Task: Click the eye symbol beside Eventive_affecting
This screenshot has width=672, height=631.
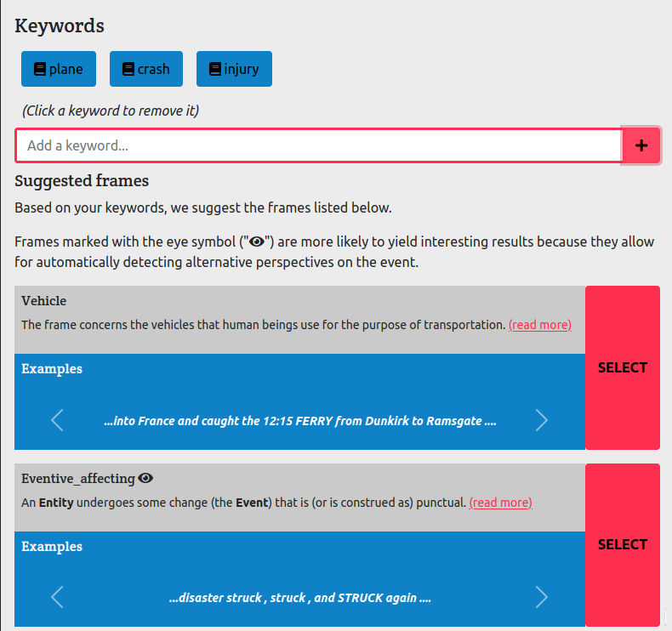Action: coord(145,479)
